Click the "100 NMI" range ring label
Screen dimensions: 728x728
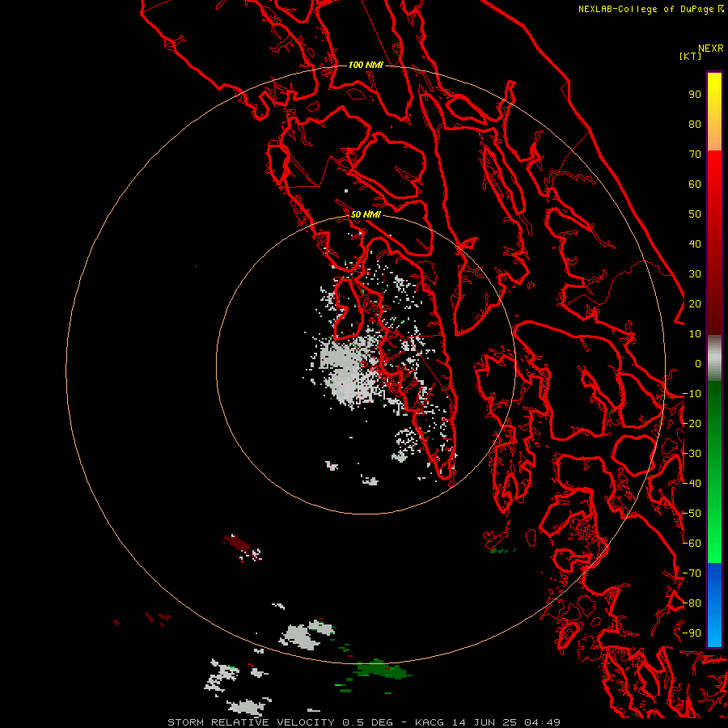coord(366,65)
